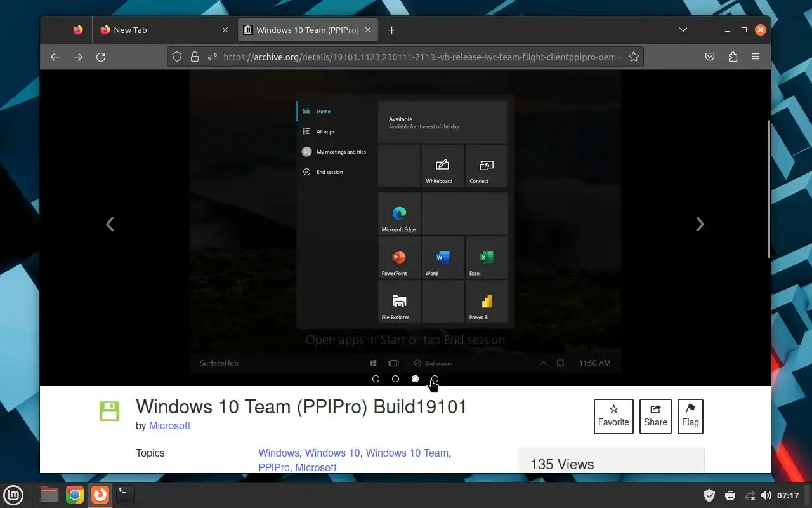Show next image with right carousel arrow

(x=700, y=224)
